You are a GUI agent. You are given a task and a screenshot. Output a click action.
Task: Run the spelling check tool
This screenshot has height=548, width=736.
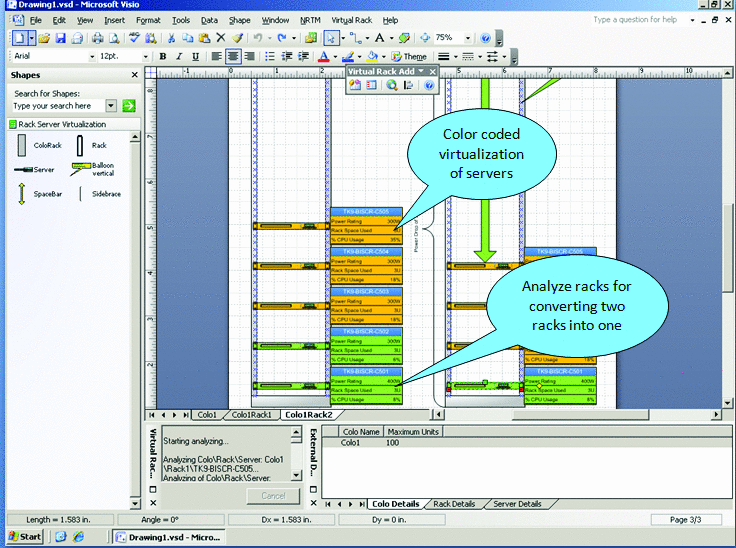134,38
